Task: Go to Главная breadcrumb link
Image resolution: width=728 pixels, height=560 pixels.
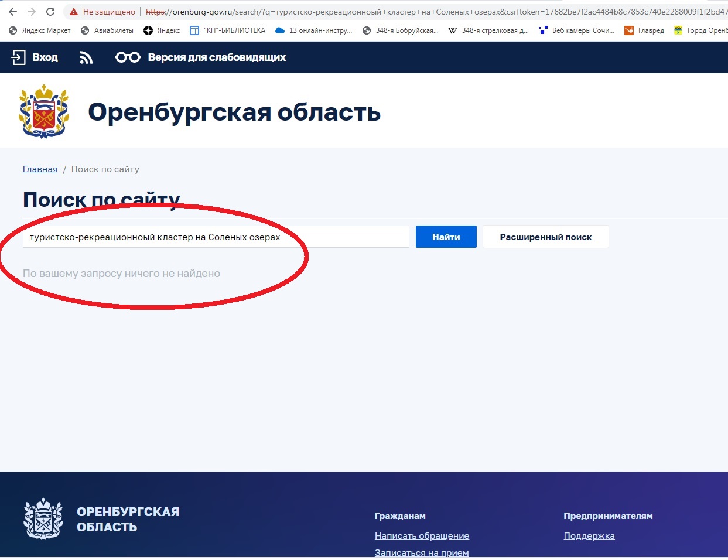Action: click(x=40, y=169)
